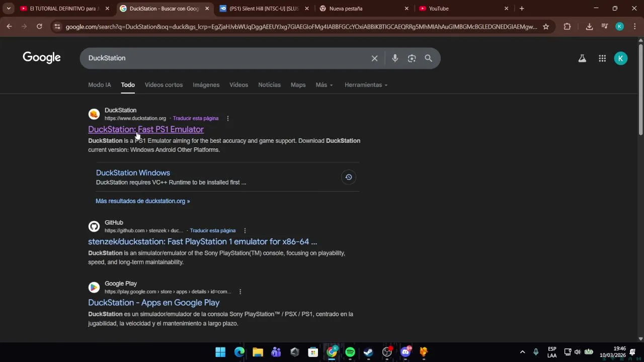Open DuckStation: Fast PS1 Emulator result

click(146, 129)
